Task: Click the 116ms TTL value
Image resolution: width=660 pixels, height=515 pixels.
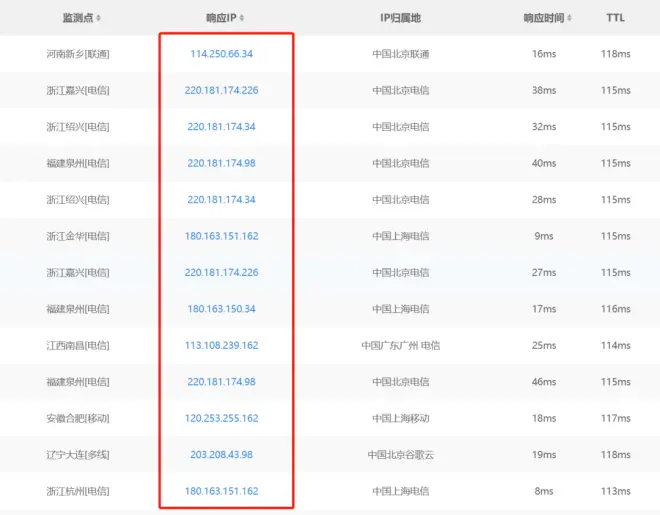Action: [615, 309]
